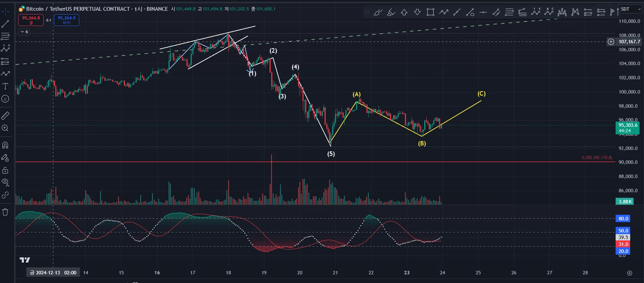Toggle magnet mode for drawings
The height and width of the screenshot is (283, 644).
tap(6, 145)
